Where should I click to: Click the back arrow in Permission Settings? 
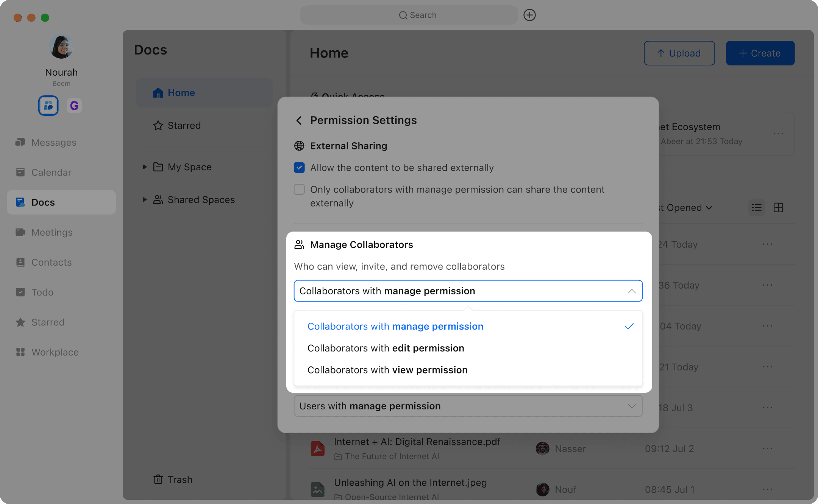299,120
